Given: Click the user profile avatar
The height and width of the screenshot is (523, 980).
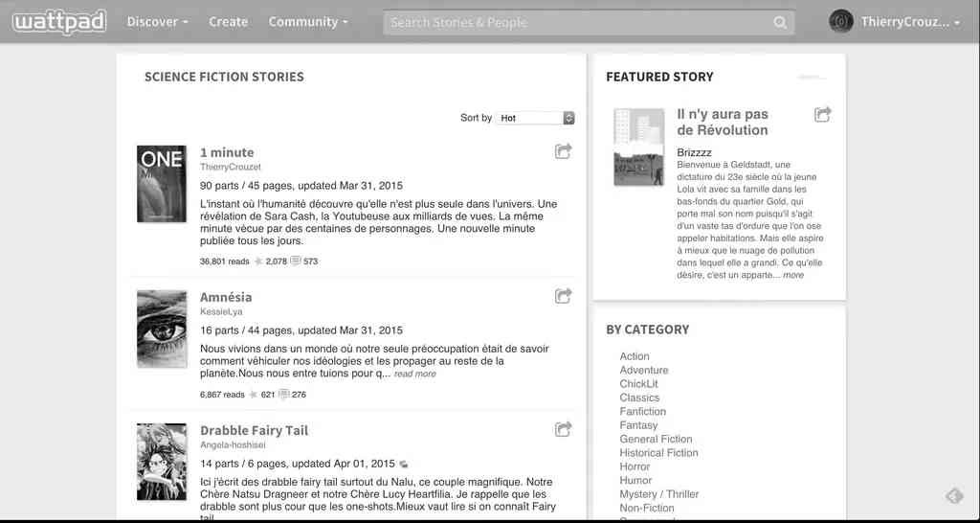Looking at the screenshot, I should tap(840, 21).
